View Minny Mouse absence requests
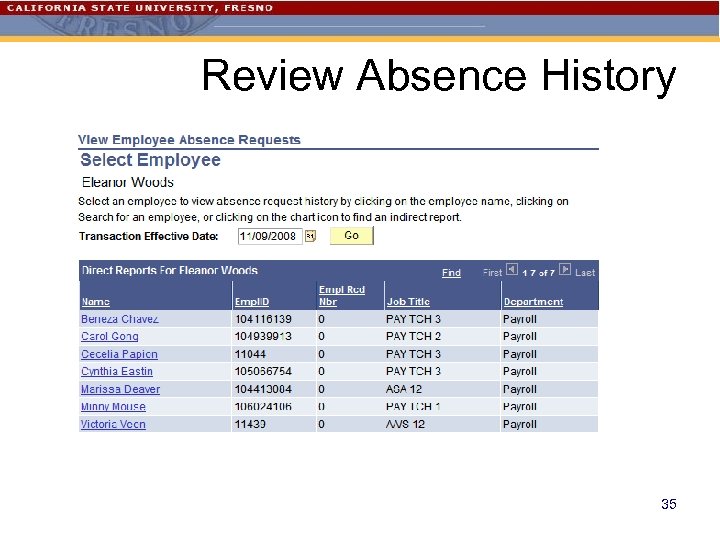Screen dimensions: 720x540 click(x=113, y=406)
